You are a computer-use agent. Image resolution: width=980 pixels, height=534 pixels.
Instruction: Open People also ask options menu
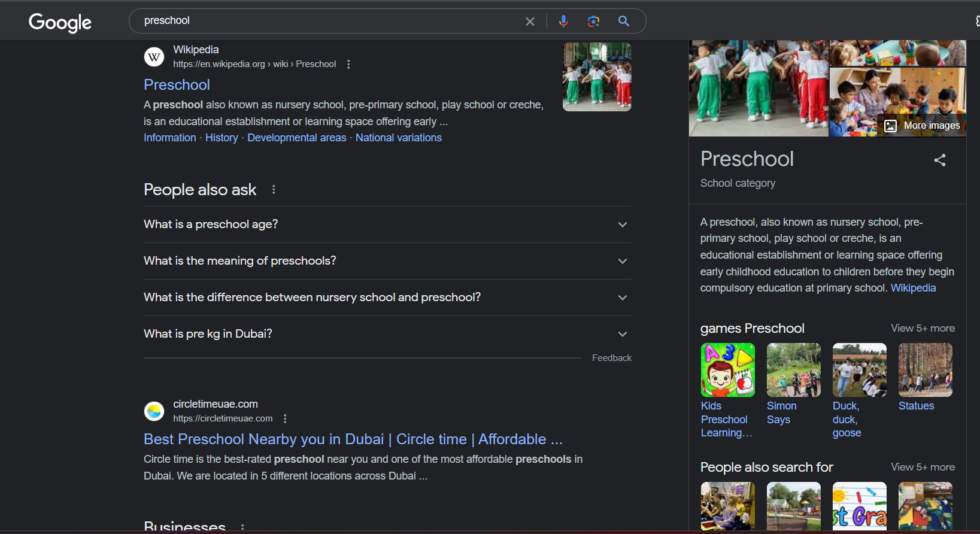274,190
